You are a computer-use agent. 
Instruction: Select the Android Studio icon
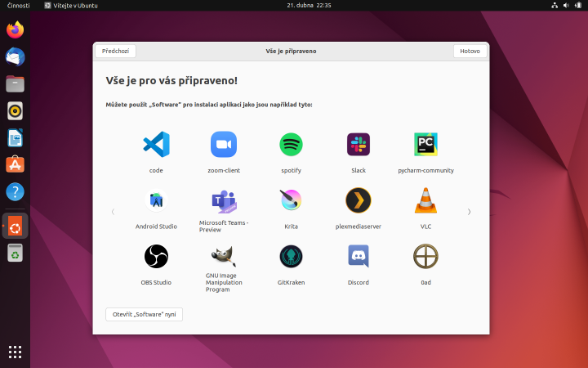(x=156, y=200)
